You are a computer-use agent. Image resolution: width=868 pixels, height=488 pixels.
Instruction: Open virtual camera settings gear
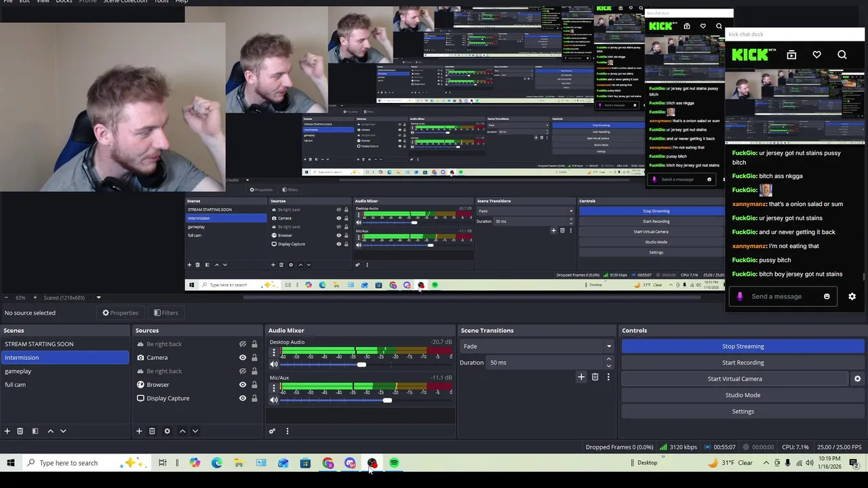857,379
